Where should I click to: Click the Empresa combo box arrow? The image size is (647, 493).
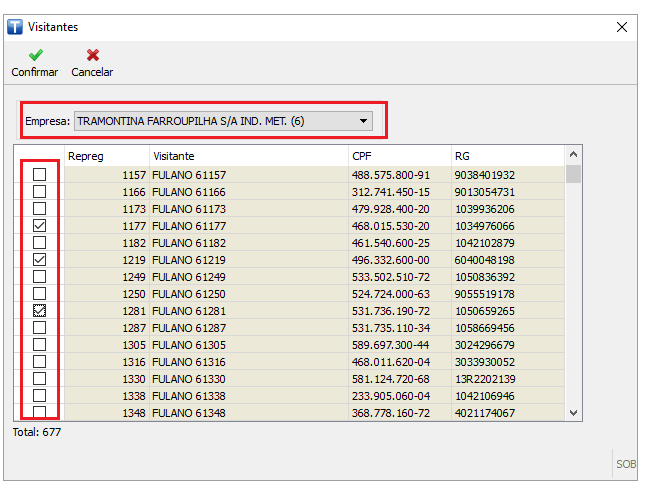(364, 121)
